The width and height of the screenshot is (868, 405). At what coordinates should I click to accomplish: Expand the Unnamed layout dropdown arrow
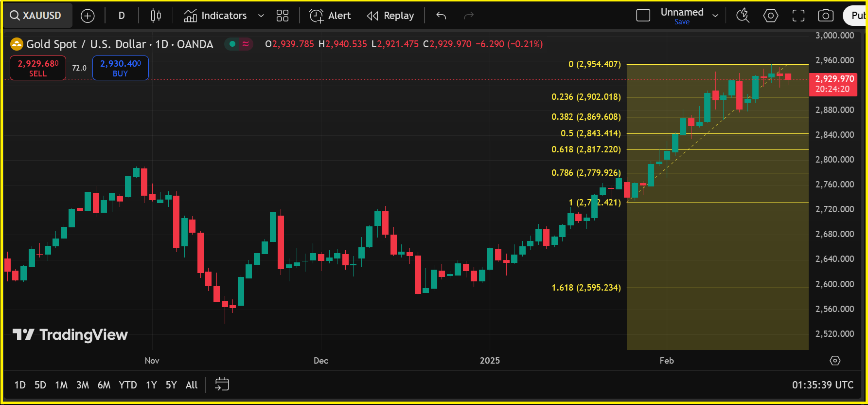(715, 16)
